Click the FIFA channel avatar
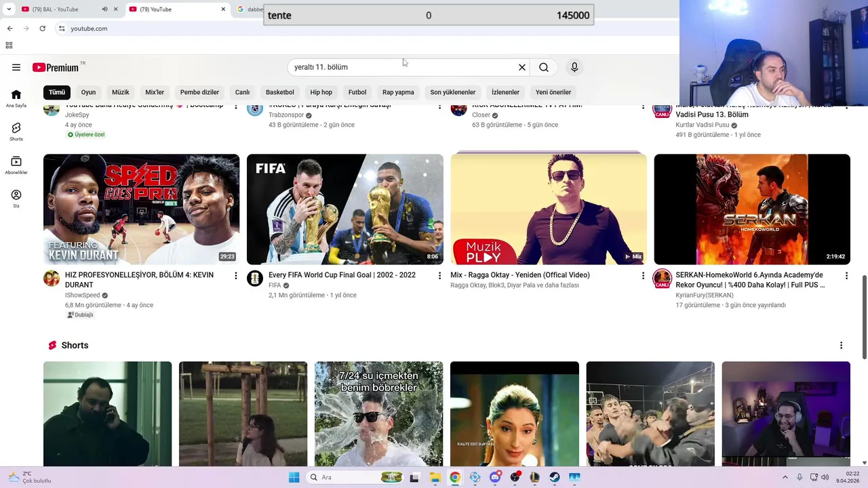Screen dimensions: 868x488 (255, 279)
